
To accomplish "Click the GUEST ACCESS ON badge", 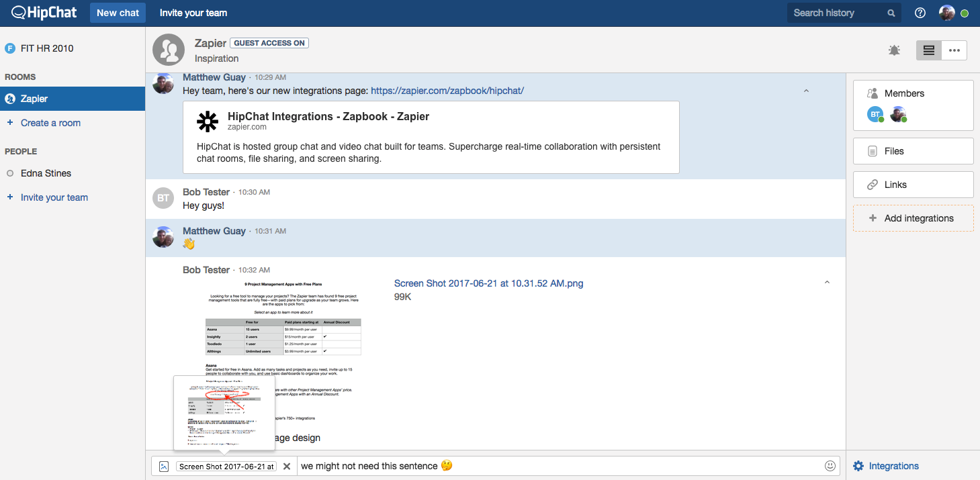I will (269, 43).
